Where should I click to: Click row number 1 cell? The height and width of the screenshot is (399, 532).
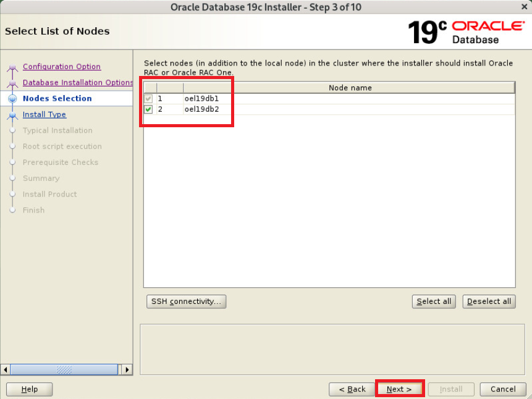170,99
